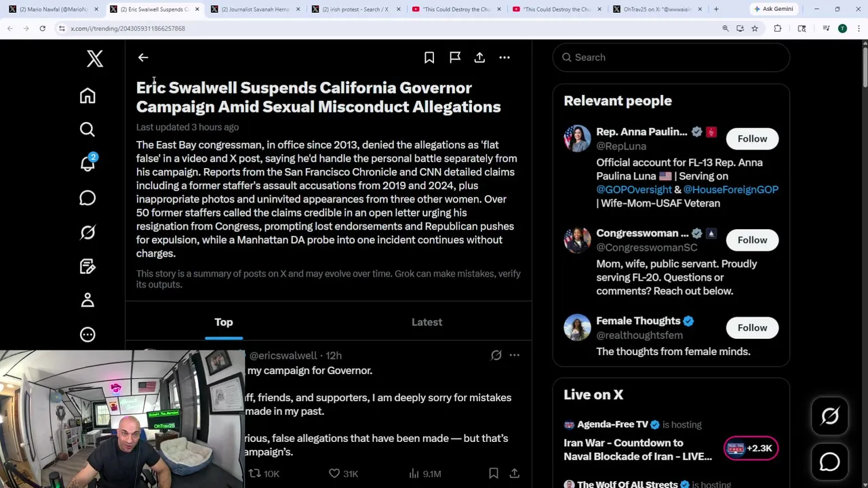Viewport: 868px width, 488px height.
Task: Bookmark the ericswalwell post
Action: click(494, 474)
